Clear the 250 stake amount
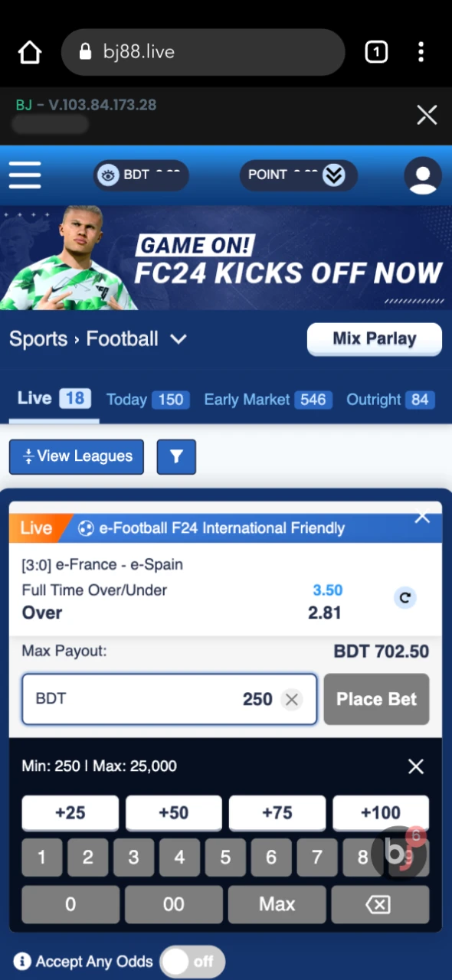The width and height of the screenshot is (452, 980). pos(291,699)
